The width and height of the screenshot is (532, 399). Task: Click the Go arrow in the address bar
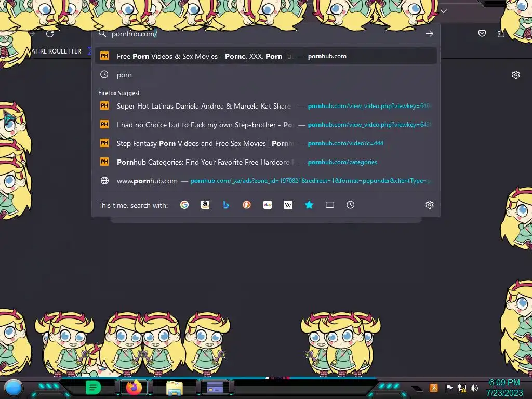(x=430, y=34)
